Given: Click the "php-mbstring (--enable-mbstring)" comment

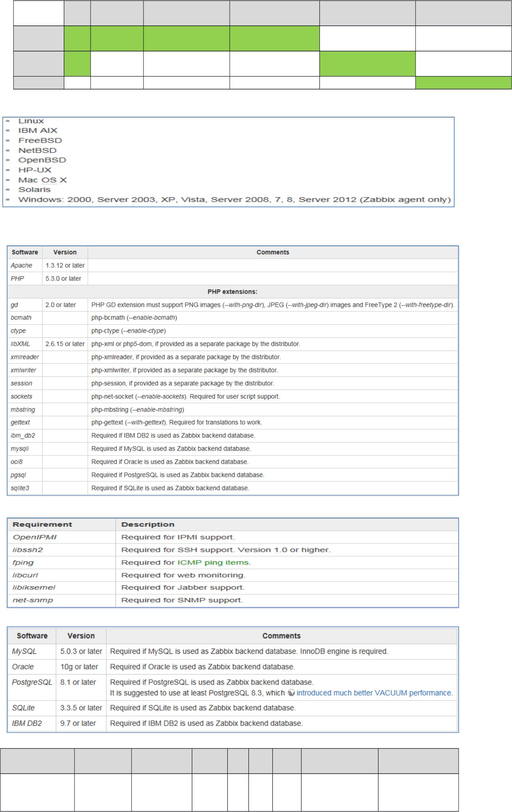Looking at the screenshot, I should click(x=138, y=410).
